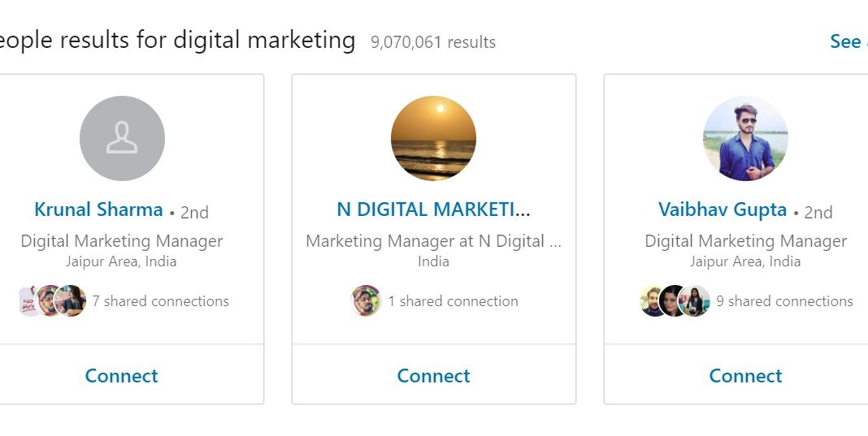
Task: Connect with N DIGITAL MARKETI... profile
Action: point(433,376)
